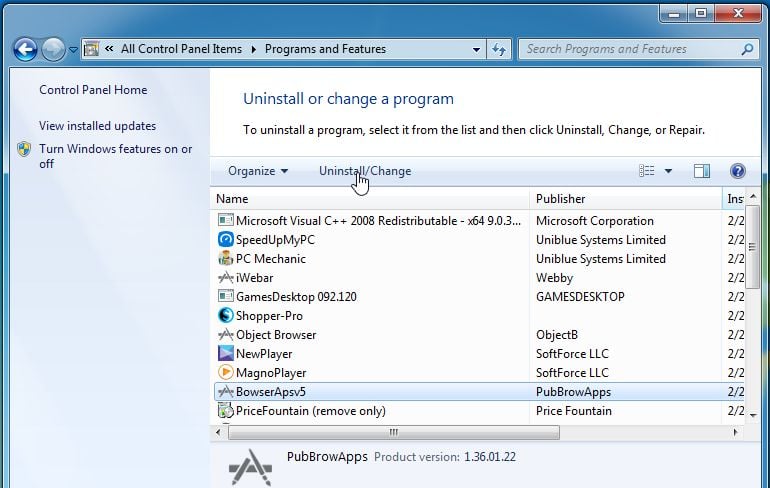770x488 pixels.
Task: Click the change view icon
Action: click(x=646, y=171)
